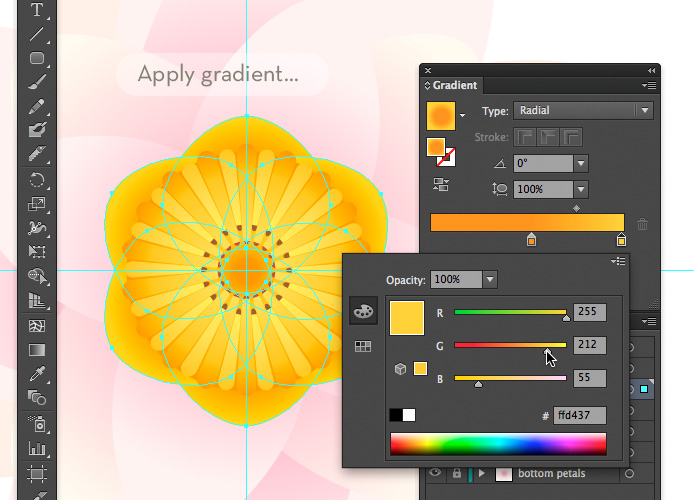Image resolution: width=694 pixels, height=500 pixels.
Task: Select the Symbol Sprayer tool
Action: coord(37,423)
